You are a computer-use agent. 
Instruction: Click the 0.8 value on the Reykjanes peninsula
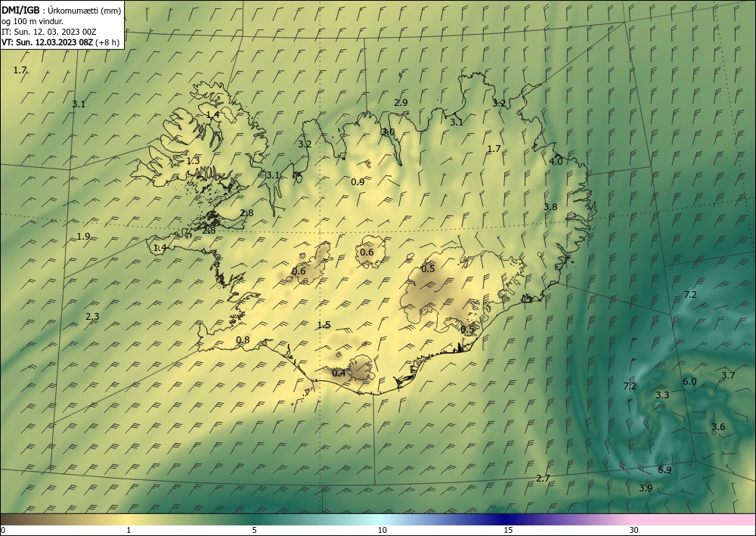click(243, 340)
